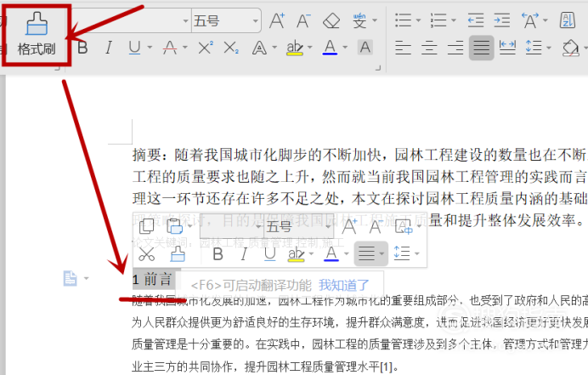
Task: Toggle ribbon Bold button
Action: pos(82,48)
